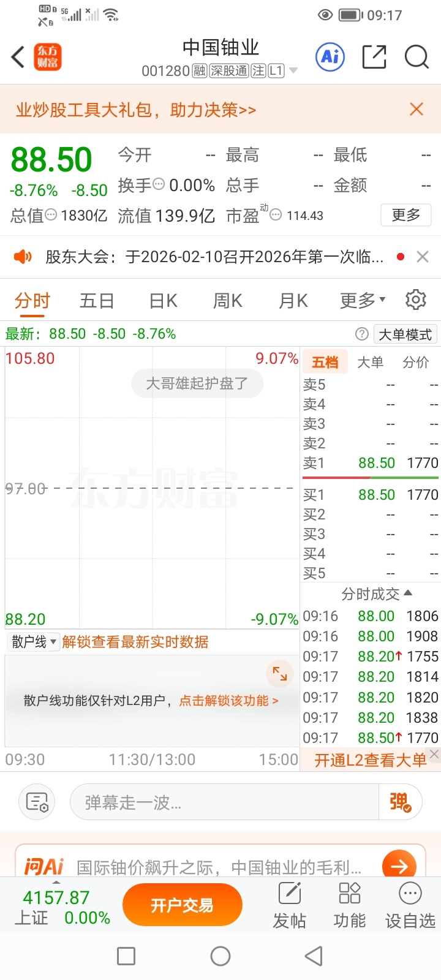
Task: Tap the L1 level tag
Action: (276, 71)
